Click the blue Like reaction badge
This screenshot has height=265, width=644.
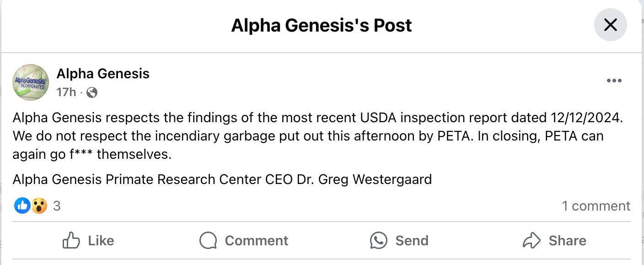tap(22, 206)
